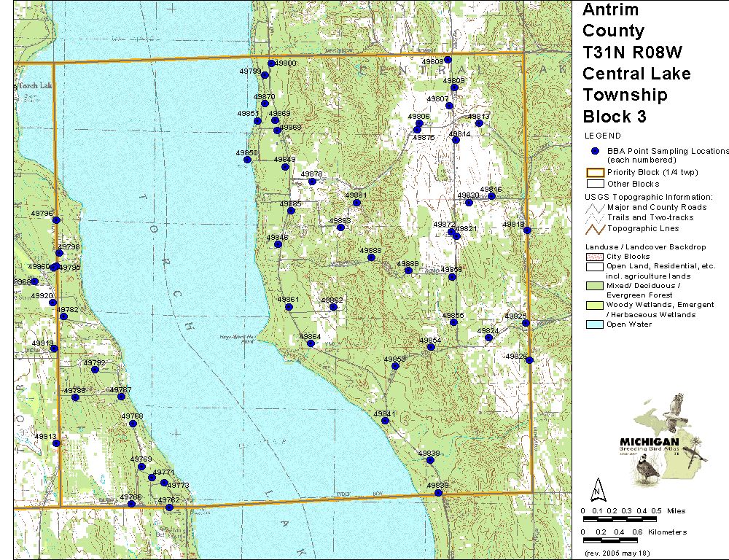Click the sampling point numbered 49881
Image resolution: width=729 pixels, height=560 pixels.
(x=356, y=203)
